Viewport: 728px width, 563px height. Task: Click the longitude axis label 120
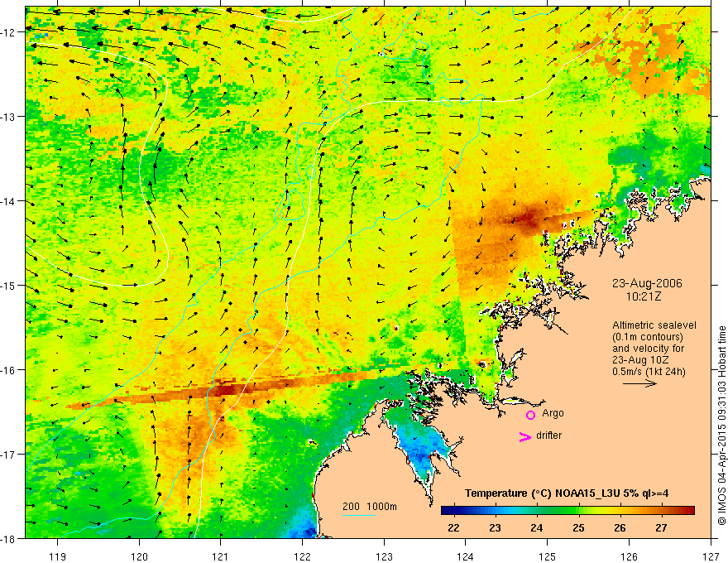pos(139,556)
